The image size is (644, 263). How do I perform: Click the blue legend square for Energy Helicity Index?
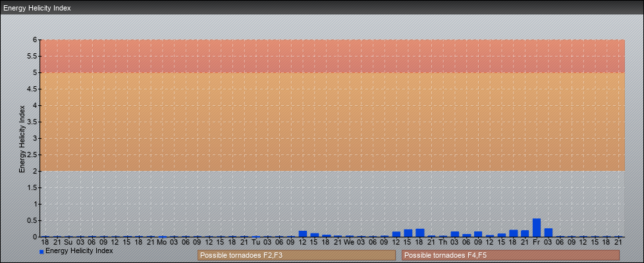point(41,252)
